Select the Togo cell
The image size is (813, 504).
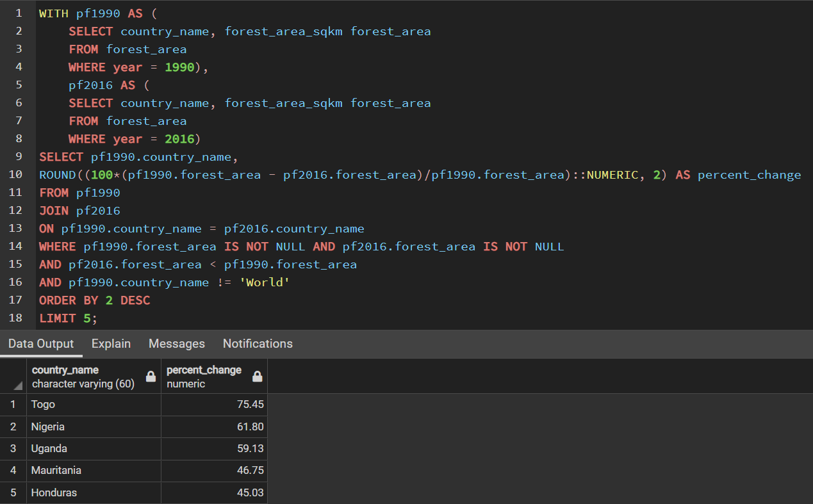coord(94,405)
